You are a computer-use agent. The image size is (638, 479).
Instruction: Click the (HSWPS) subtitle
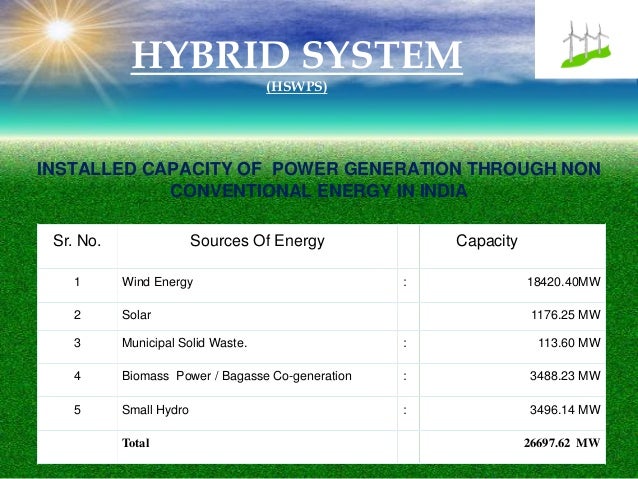[x=297, y=86]
